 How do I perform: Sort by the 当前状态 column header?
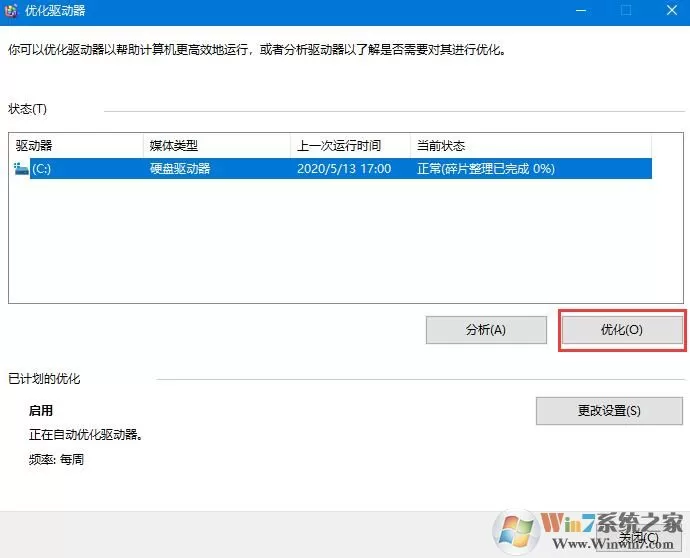[x=531, y=146]
